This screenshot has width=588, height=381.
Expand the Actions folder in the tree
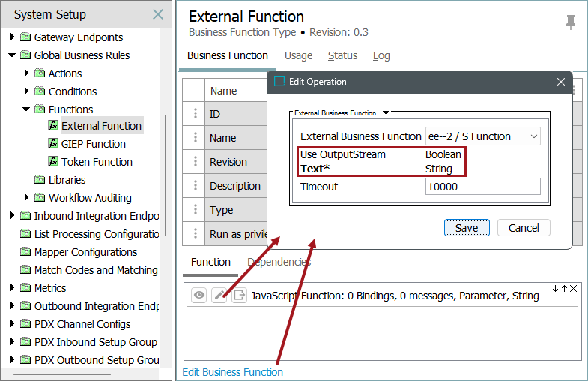[27, 73]
